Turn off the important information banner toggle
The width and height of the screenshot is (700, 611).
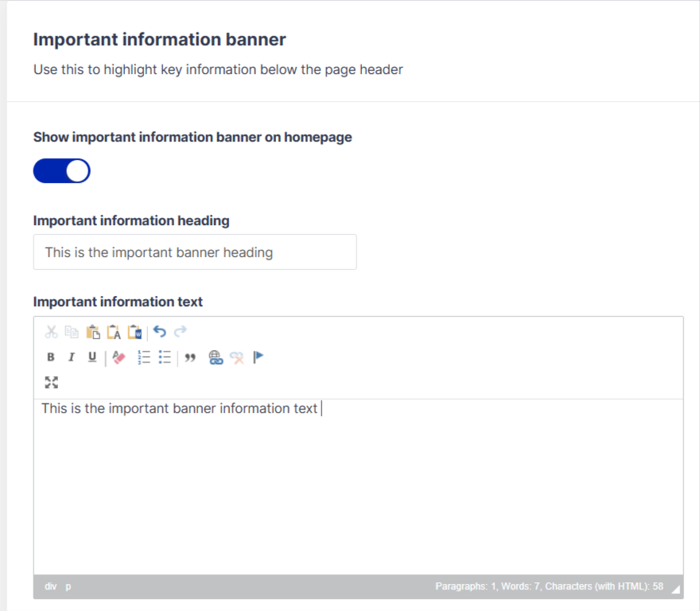[x=62, y=171]
